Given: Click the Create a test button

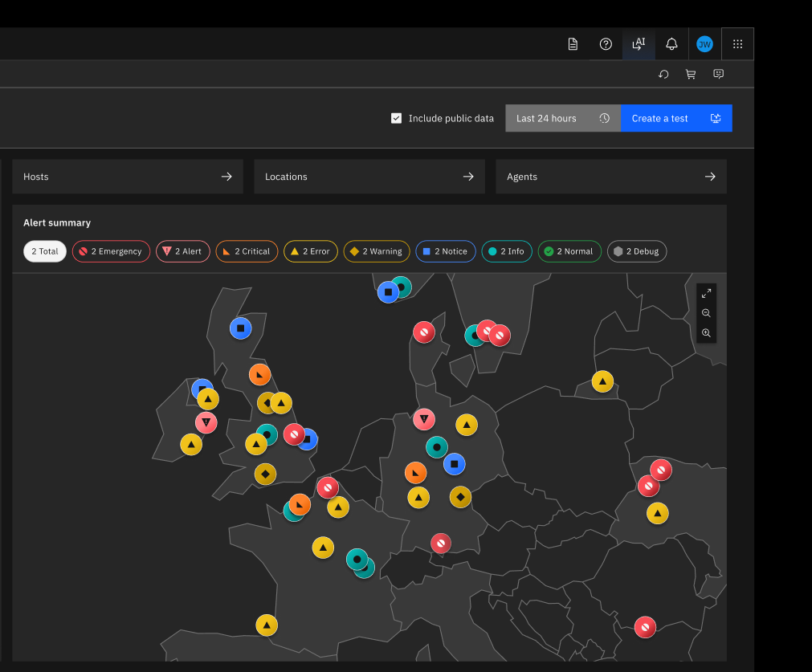Looking at the screenshot, I should pos(676,118).
